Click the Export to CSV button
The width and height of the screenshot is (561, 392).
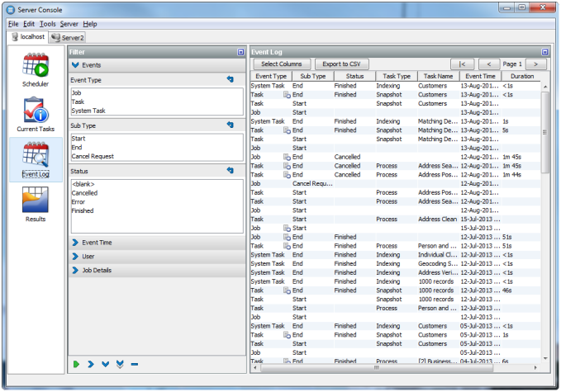click(341, 64)
